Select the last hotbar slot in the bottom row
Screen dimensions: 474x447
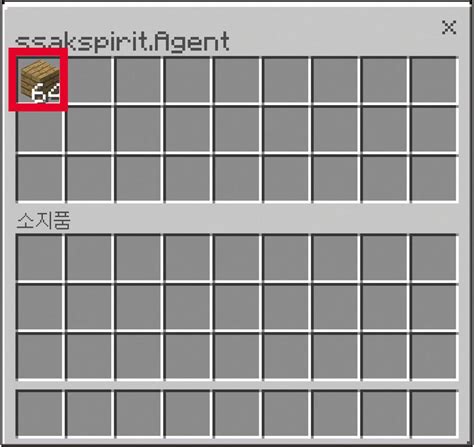433,414
